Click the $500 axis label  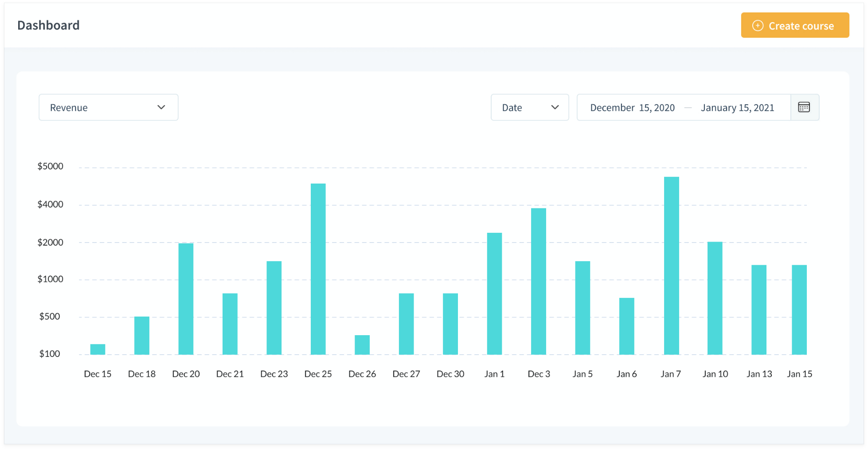click(50, 317)
